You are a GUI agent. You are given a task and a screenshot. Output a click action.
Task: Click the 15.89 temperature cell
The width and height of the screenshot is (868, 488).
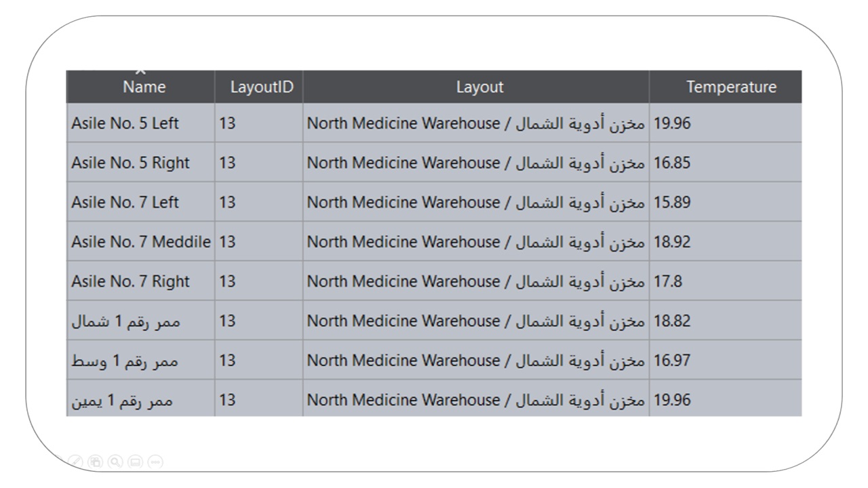point(672,202)
